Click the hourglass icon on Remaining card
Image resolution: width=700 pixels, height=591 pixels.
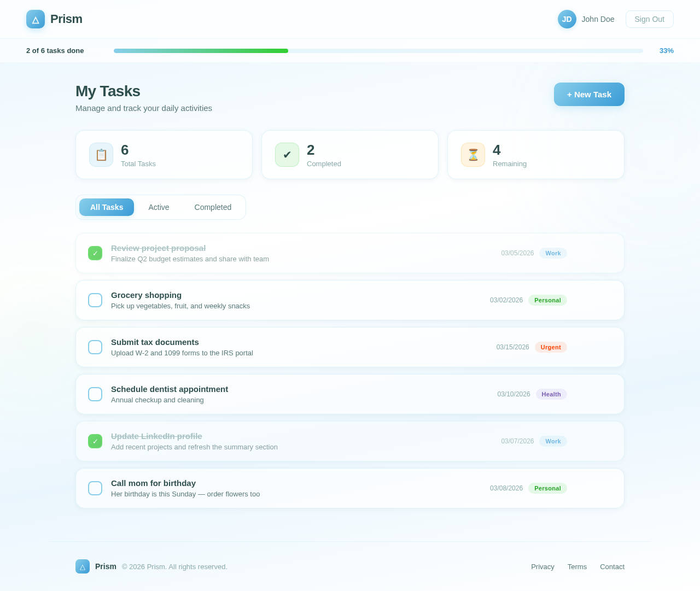(472, 154)
